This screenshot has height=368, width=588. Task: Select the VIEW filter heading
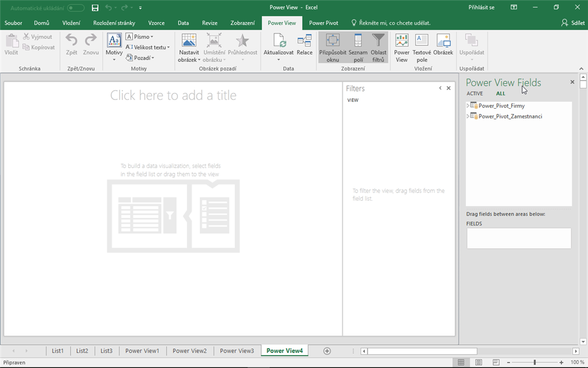(353, 100)
